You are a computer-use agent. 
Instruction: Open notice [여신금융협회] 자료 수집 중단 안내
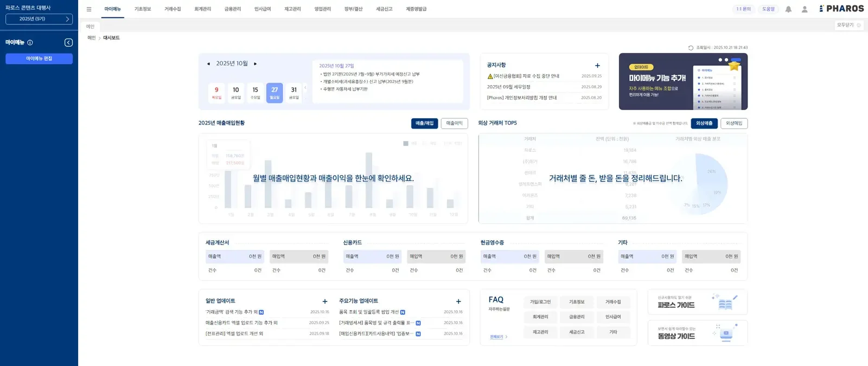tap(523, 76)
